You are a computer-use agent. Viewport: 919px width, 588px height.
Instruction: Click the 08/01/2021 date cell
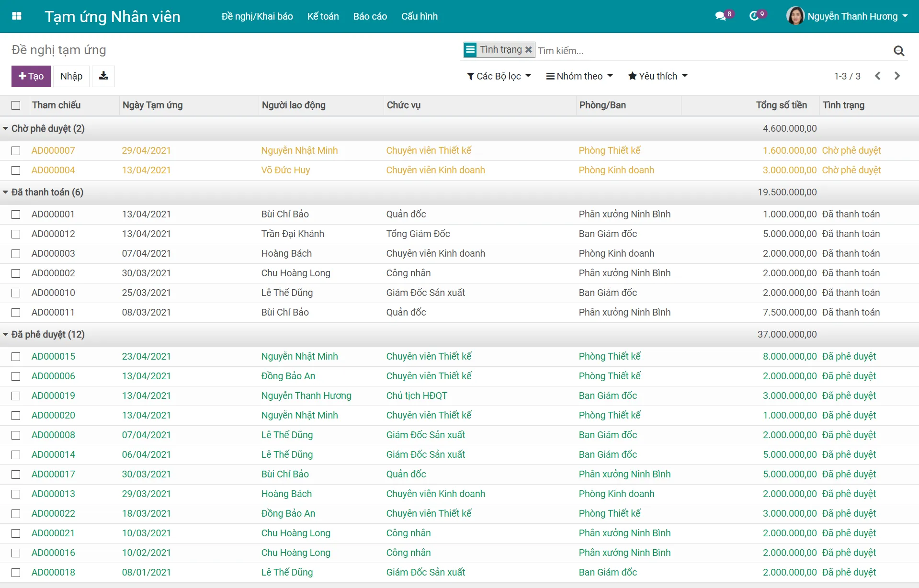coord(146,573)
